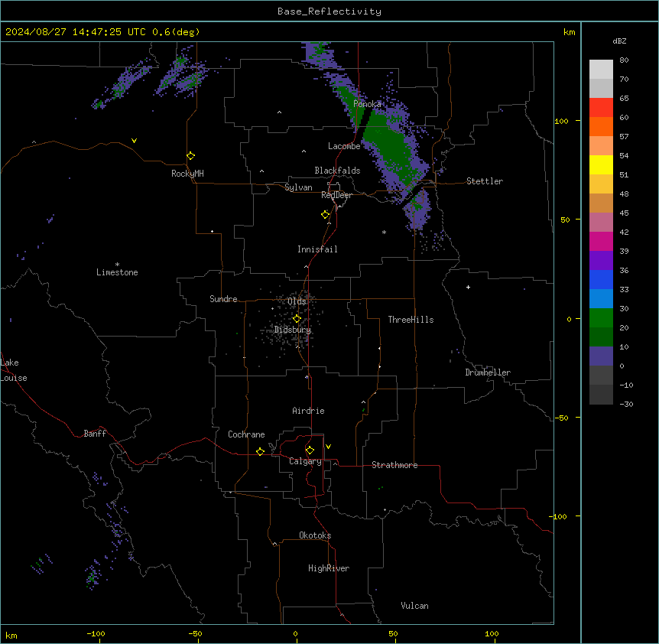Select the Sylvan label on map
The image size is (659, 644).
(x=298, y=187)
